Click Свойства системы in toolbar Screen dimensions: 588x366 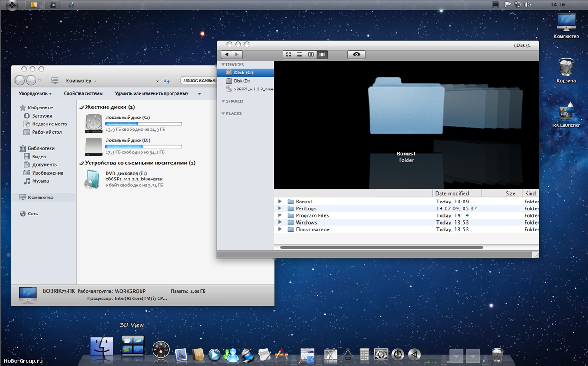pyautogui.click(x=83, y=93)
